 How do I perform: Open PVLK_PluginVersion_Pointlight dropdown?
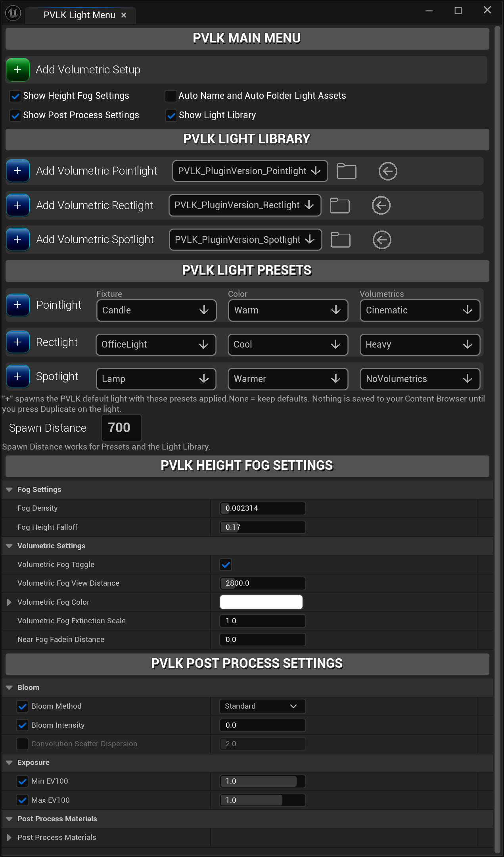[250, 171]
